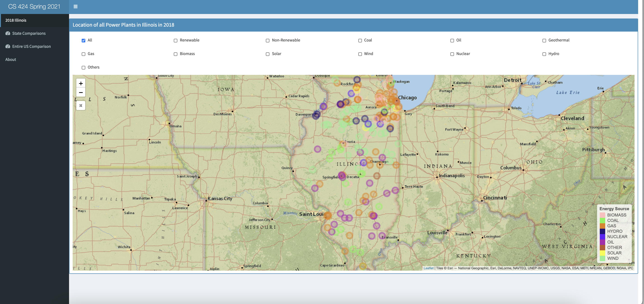Check the Hydro checkbox
644x304 pixels.
tap(544, 54)
